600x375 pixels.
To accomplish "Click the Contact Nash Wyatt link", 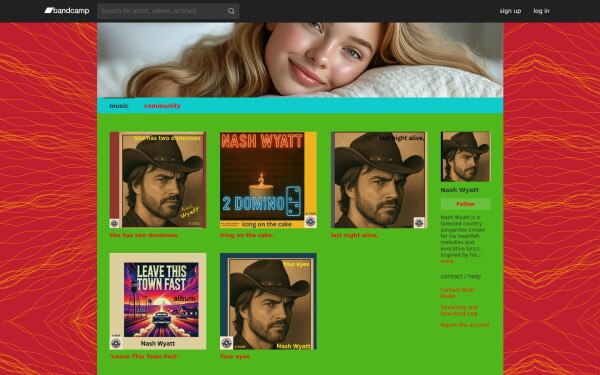I will click(x=457, y=293).
